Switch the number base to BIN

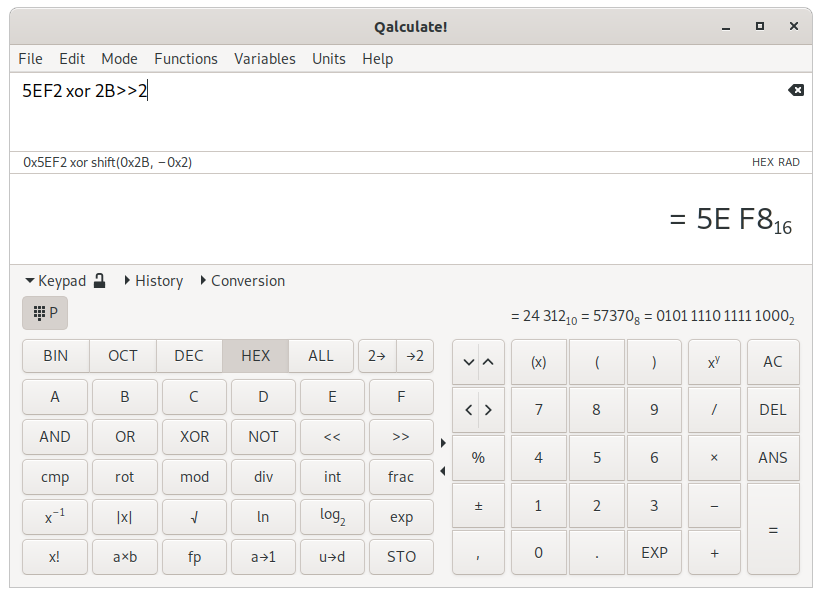55,355
